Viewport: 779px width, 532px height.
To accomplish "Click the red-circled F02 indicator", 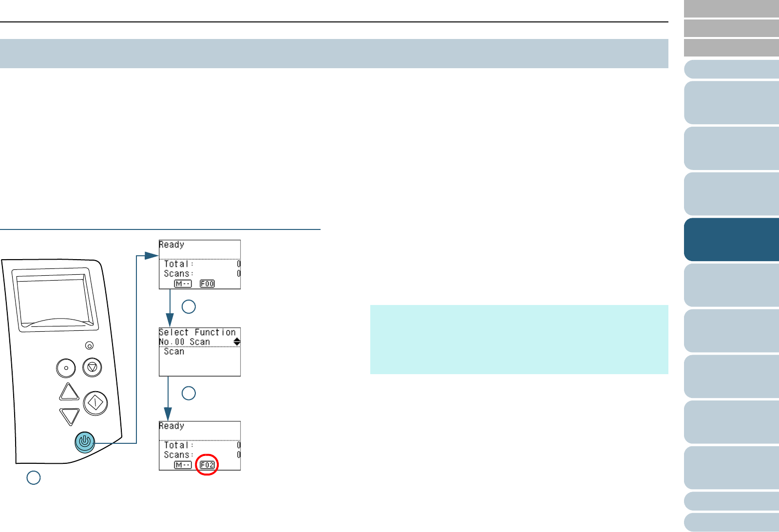I will tap(207, 465).
